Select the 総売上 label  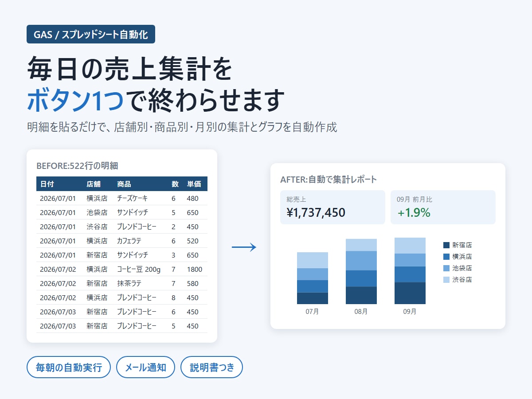pyautogui.click(x=297, y=199)
